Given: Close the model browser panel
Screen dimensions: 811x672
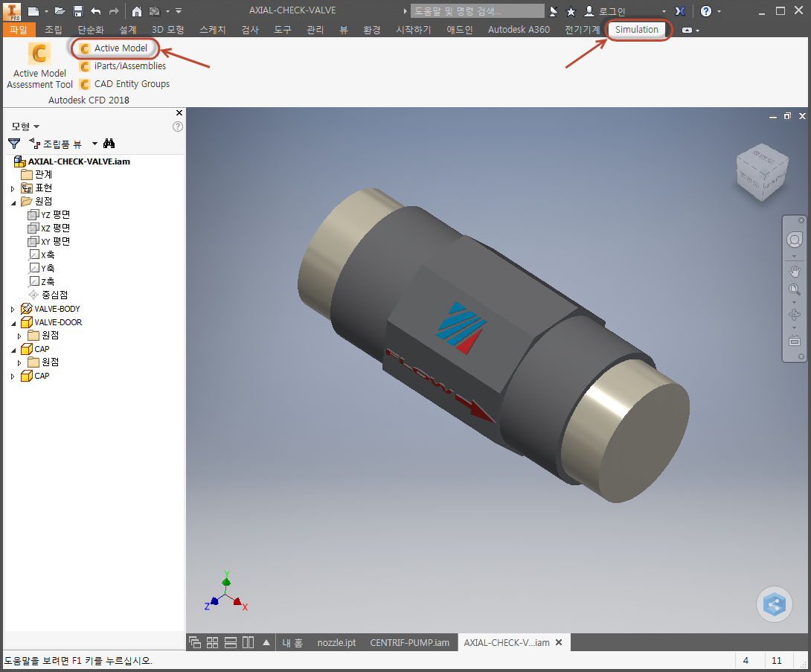Looking at the screenshot, I should coord(179,113).
